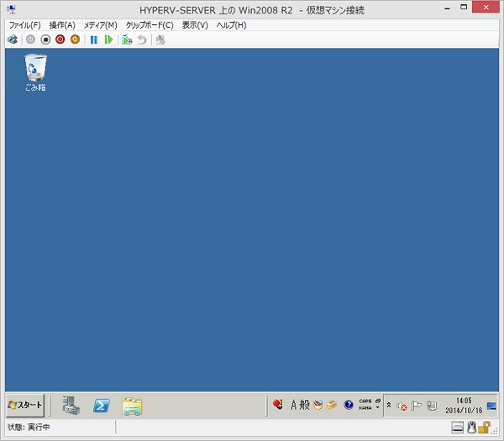Viewport: 504px width, 441px height.
Task: Open the ヘルプ(H) menu
Action: pos(232,25)
